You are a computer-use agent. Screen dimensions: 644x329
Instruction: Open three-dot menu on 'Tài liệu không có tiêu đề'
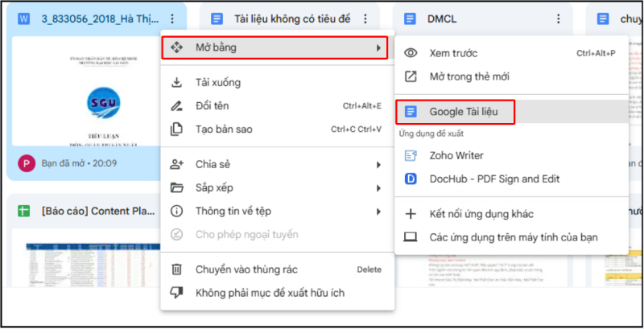(365, 19)
